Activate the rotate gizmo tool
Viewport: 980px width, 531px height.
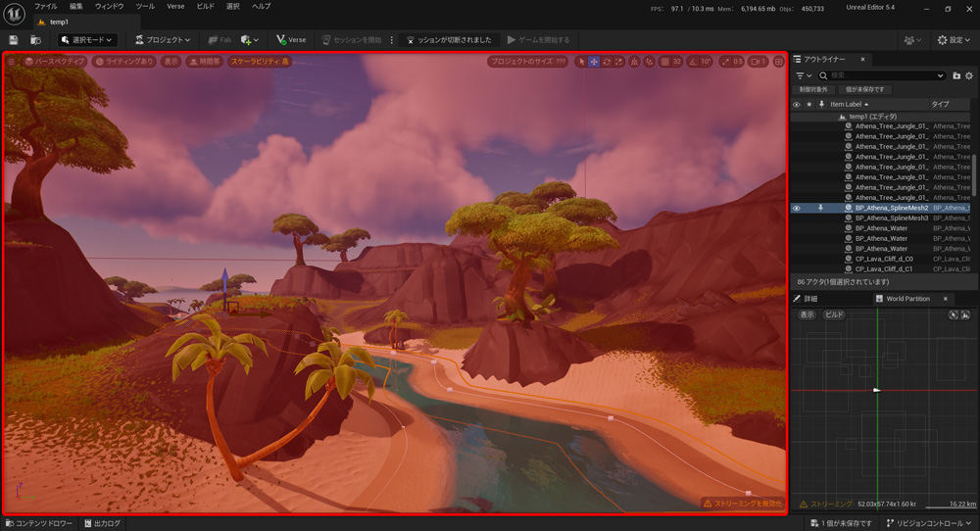607,62
